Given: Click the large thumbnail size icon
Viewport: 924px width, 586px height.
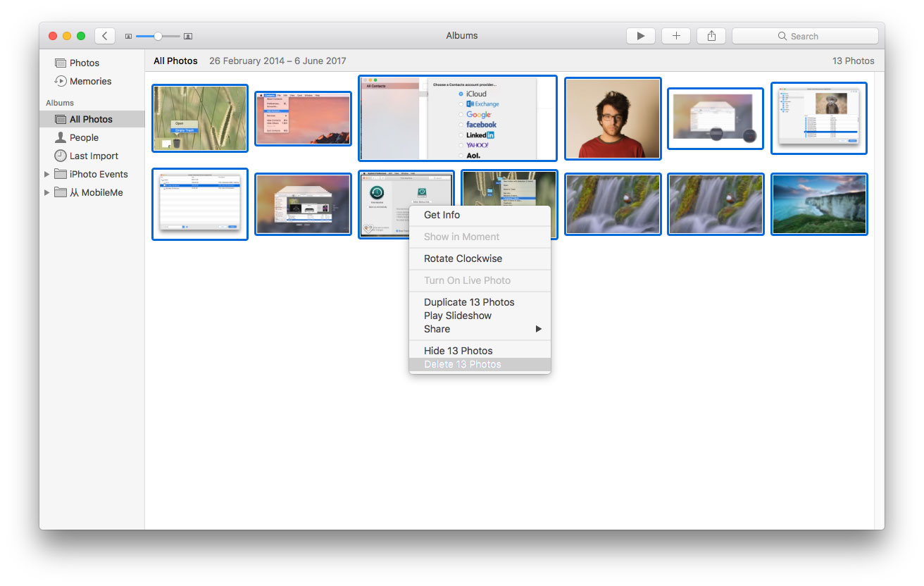Looking at the screenshot, I should pyautogui.click(x=188, y=37).
